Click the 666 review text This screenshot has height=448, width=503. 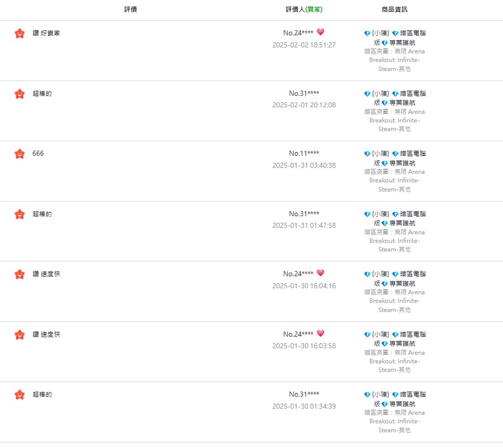(x=38, y=153)
